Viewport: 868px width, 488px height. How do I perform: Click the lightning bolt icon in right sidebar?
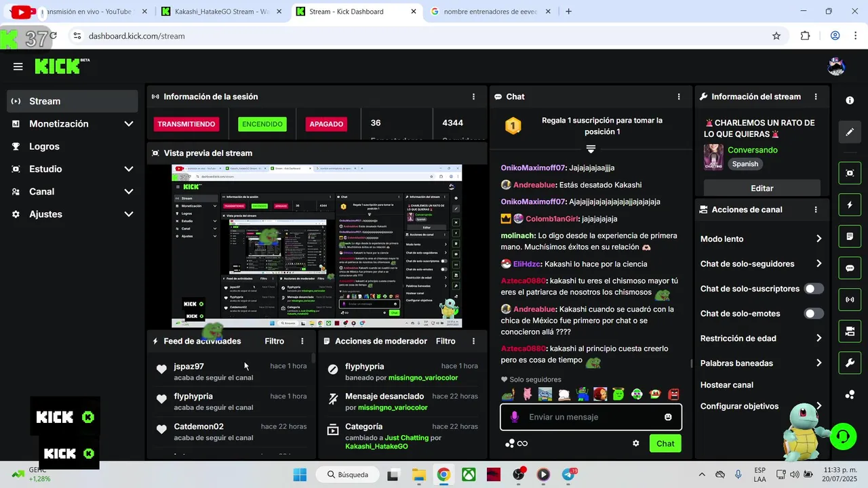pyautogui.click(x=850, y=205)
